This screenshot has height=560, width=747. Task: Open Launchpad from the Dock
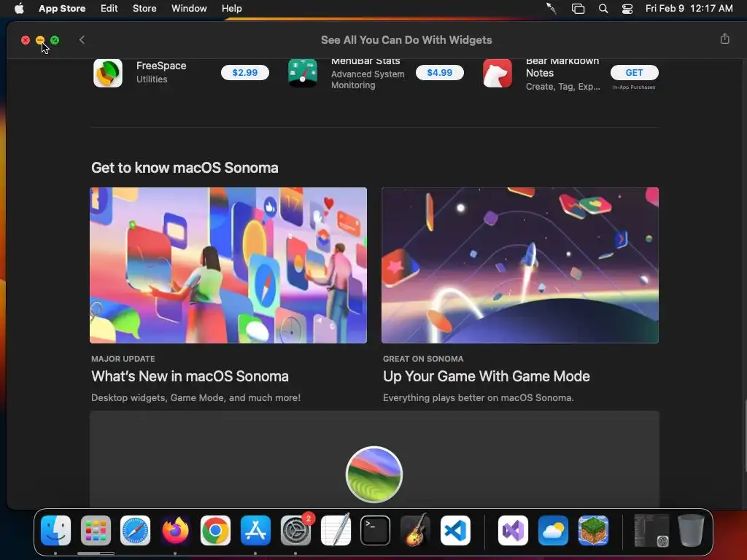tap(96, 530)
